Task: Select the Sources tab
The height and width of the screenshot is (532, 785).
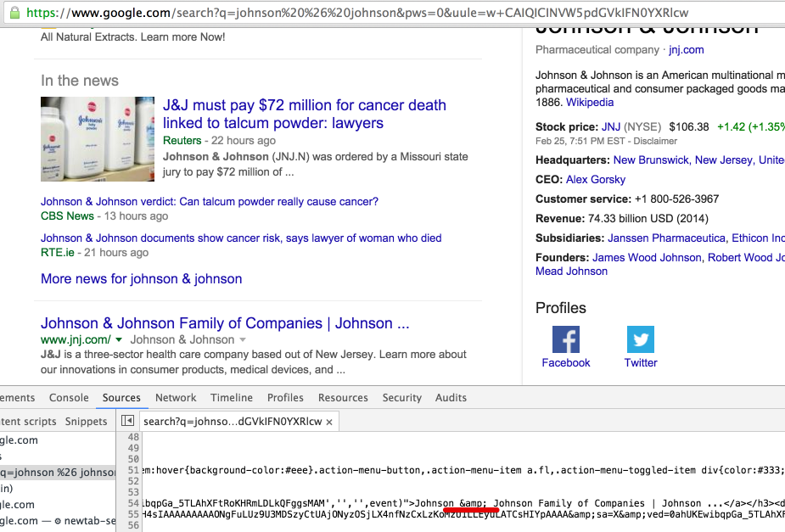Action: [x=121, y=397]
